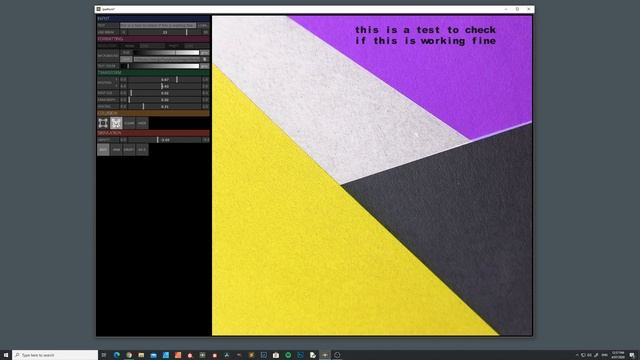Image resolution: width=640 pixels, height=360 pixels.
Task: Click the blue Input section header
Action: (153, 18)
